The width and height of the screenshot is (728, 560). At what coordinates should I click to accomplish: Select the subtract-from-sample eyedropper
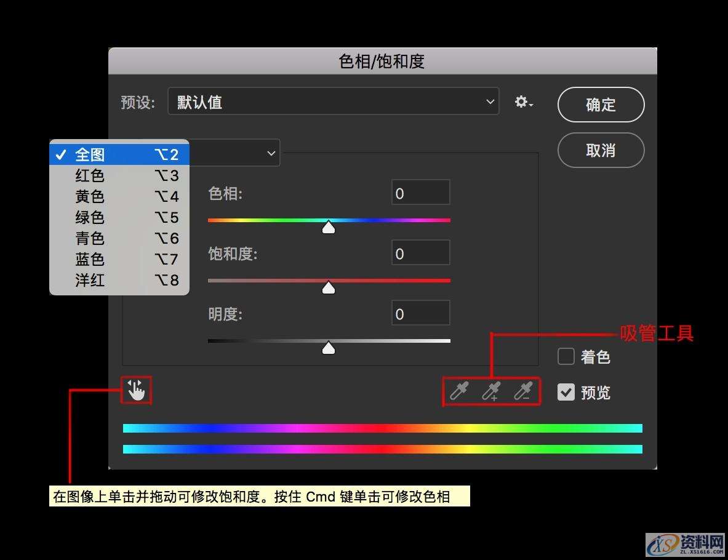click(522, 391)
